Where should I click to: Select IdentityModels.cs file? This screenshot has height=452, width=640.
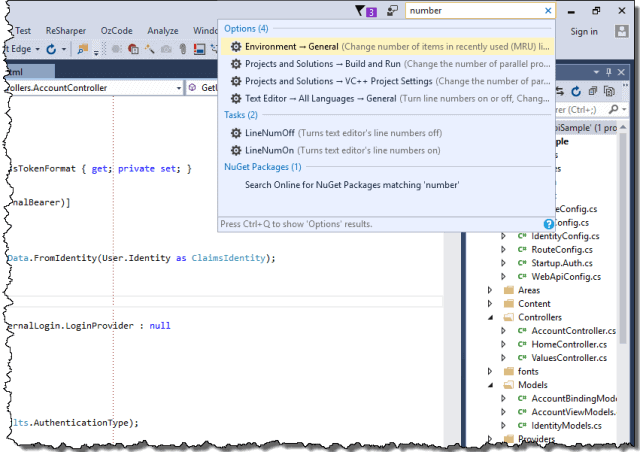click(566, 425)
